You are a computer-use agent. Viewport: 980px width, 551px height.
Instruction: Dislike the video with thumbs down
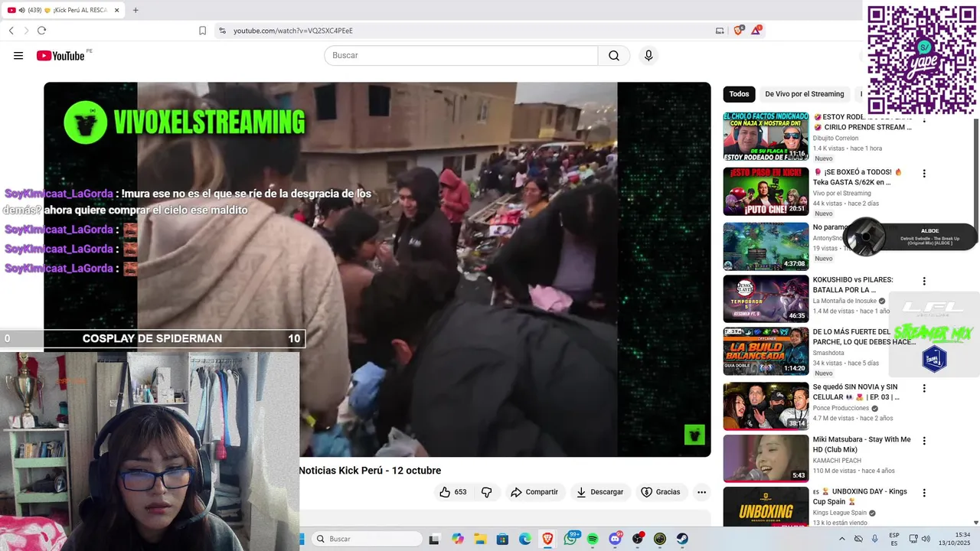click(x=486, y=492)
